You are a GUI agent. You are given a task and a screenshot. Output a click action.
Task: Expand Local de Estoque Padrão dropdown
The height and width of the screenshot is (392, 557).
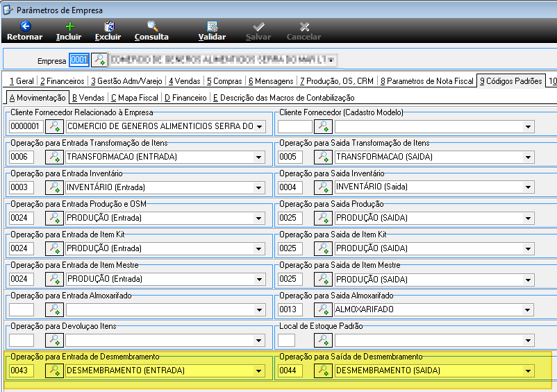pyautogui.click(x=529, y=340)
